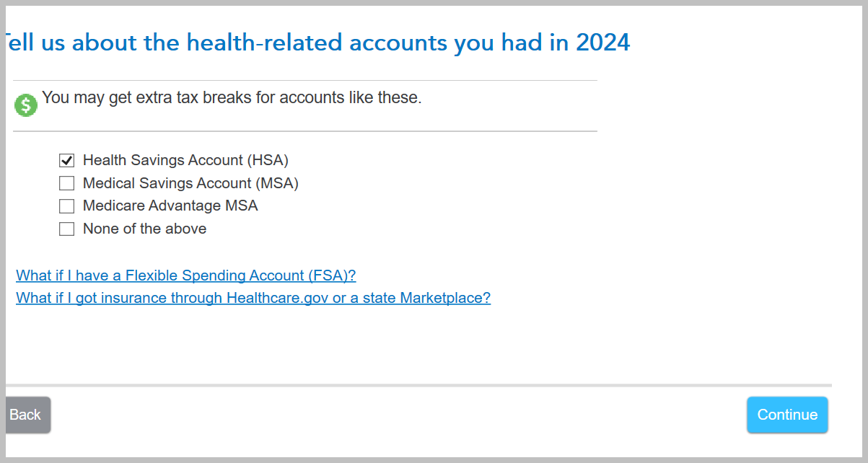Click the gray divider line above Continue
Viewport: 868px width, 463px height.
pos(418,385)
